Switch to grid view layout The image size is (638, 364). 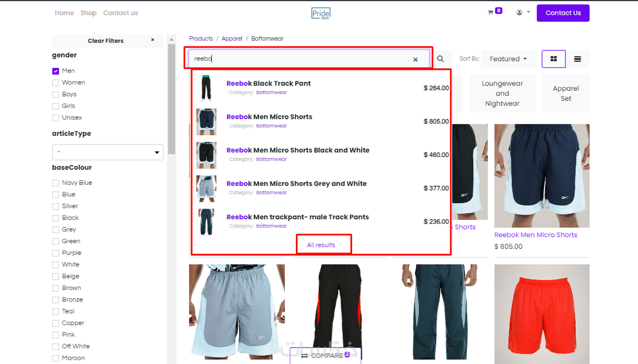[554, 59]
